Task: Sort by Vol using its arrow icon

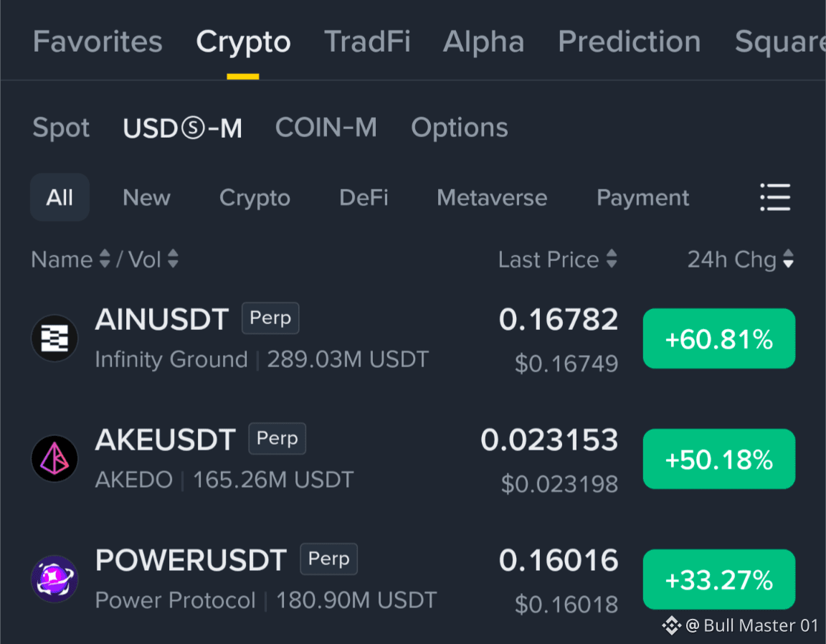Action: 173,259
